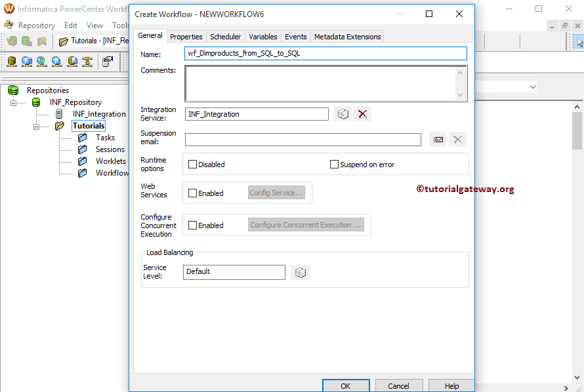Image resolution: width=584 pixels, height=392 pixels.
Task: Switch to the Properties tab
Action: tap(186, 37)
